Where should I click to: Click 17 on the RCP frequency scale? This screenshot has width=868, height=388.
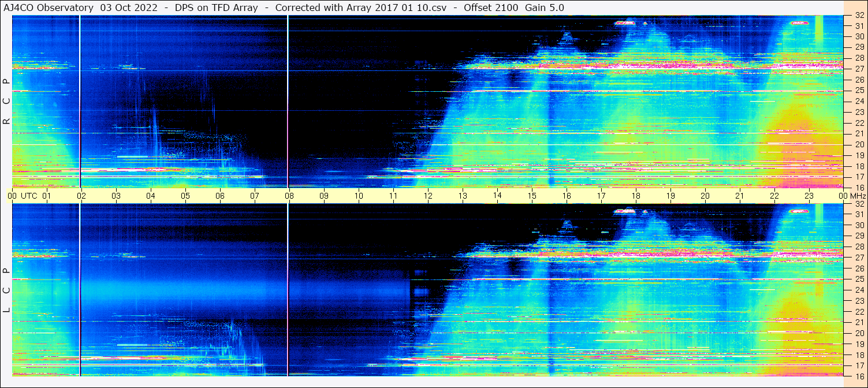tap(859, 177)
